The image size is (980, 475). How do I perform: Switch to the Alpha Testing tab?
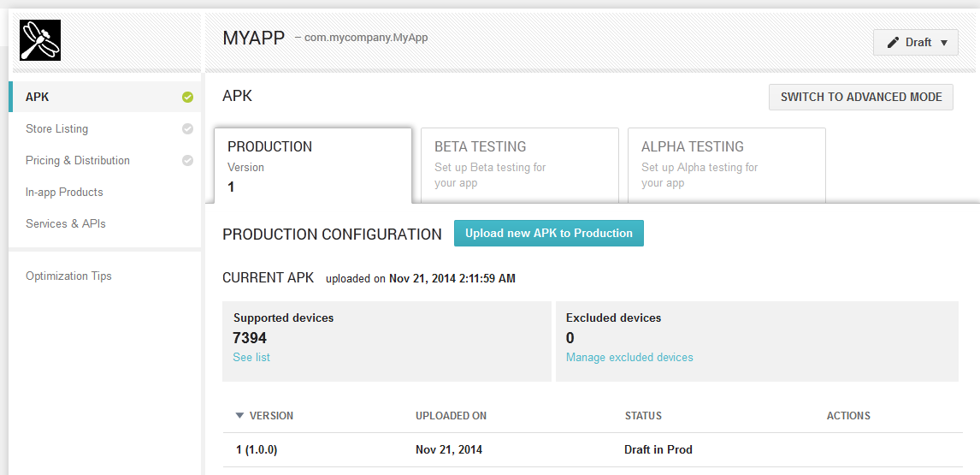click(727, 166)
